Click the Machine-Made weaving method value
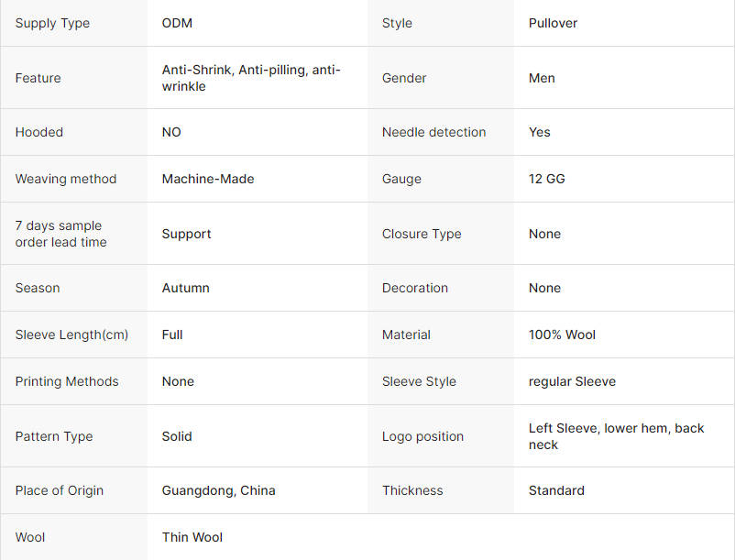Image resolution: width=735 pixels, height=560 pixels. (208, 179)
